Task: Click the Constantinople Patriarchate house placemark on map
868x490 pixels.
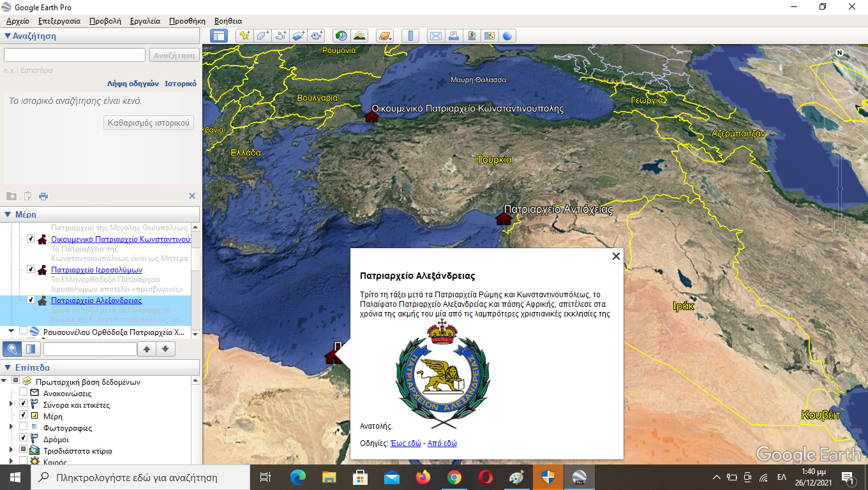Action: point(371,116)
